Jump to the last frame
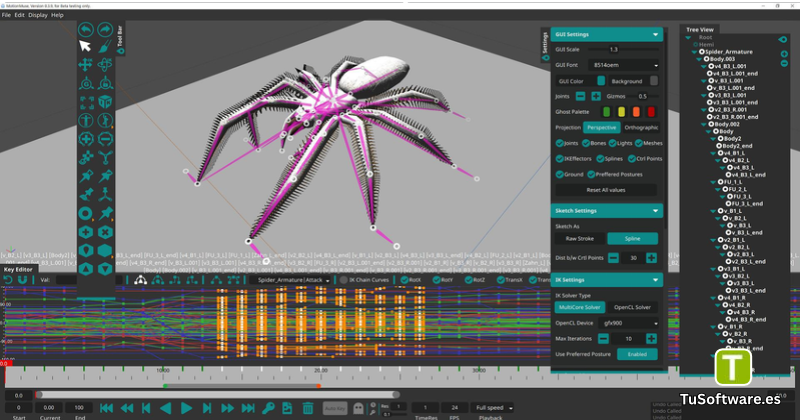800x420 pixels. point(248,408)
